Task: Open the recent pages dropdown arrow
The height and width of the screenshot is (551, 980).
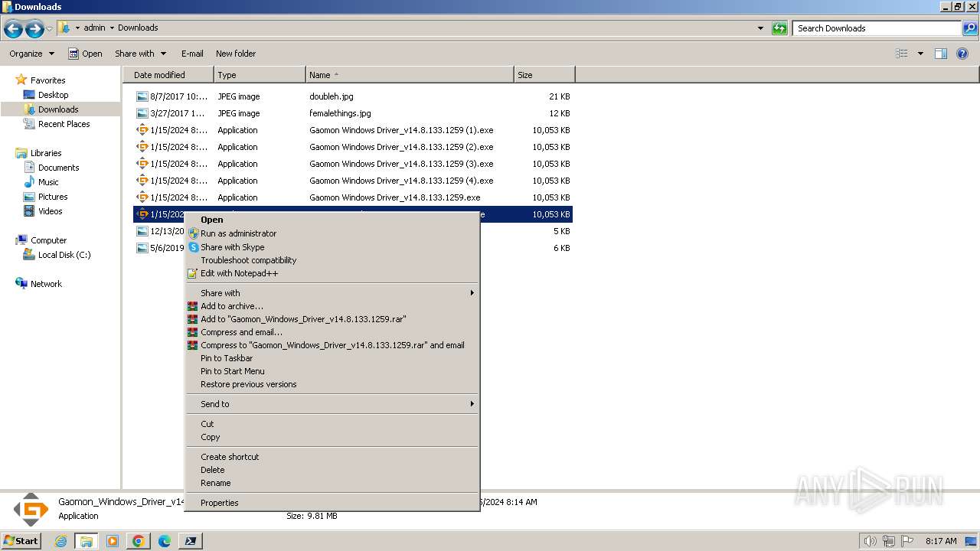Action: 50,29
